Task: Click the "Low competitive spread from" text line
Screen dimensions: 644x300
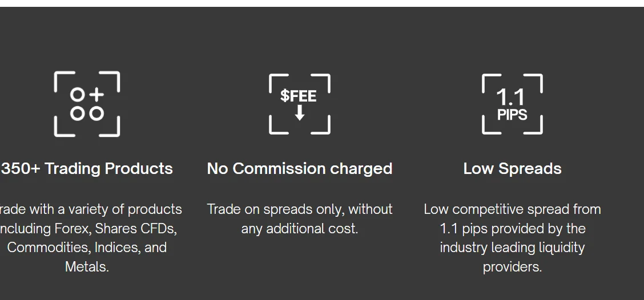Action: coord(512,209)
